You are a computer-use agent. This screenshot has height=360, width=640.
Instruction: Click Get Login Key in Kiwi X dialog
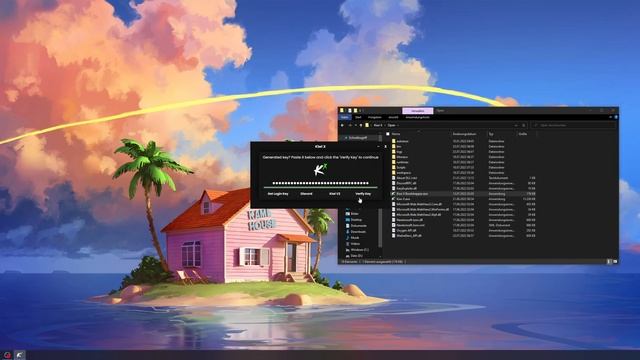278,194
